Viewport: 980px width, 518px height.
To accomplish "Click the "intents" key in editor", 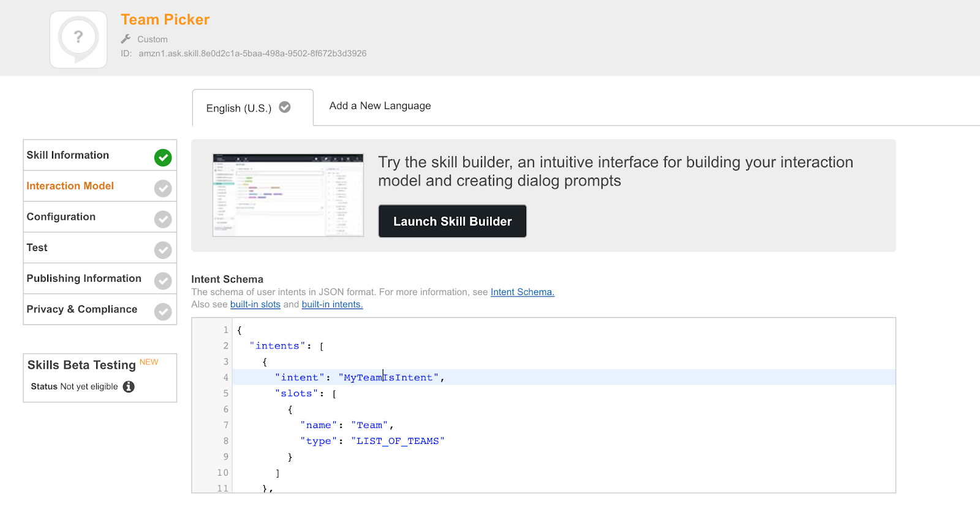I will click(277, 346).
